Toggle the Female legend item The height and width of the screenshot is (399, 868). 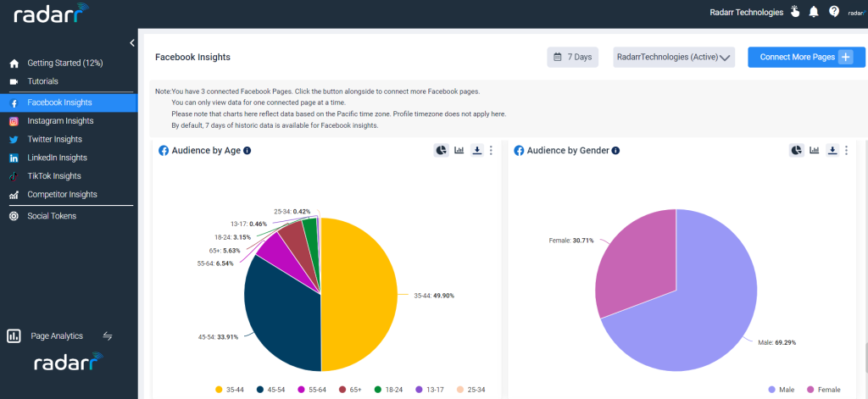click(823, 390)
